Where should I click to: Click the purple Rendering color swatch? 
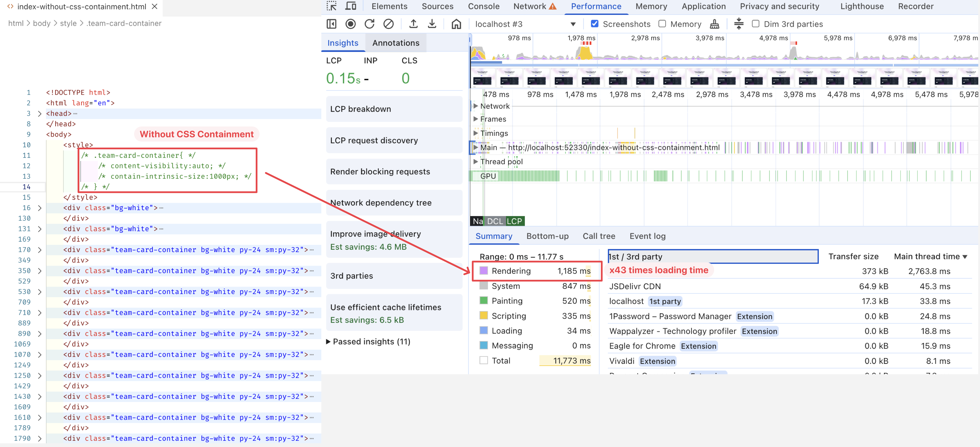pos(483,271)
